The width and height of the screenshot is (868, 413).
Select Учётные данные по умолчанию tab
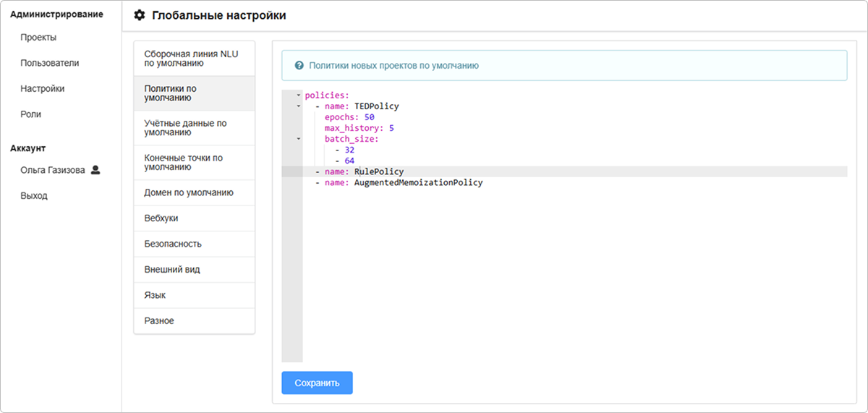194,128
